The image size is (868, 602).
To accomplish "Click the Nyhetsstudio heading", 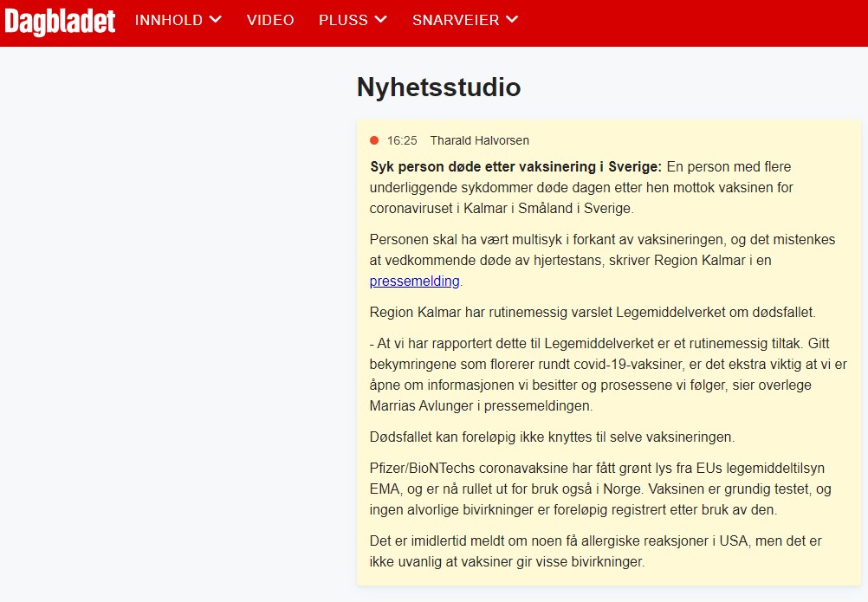I will click(x=438, y=87).
